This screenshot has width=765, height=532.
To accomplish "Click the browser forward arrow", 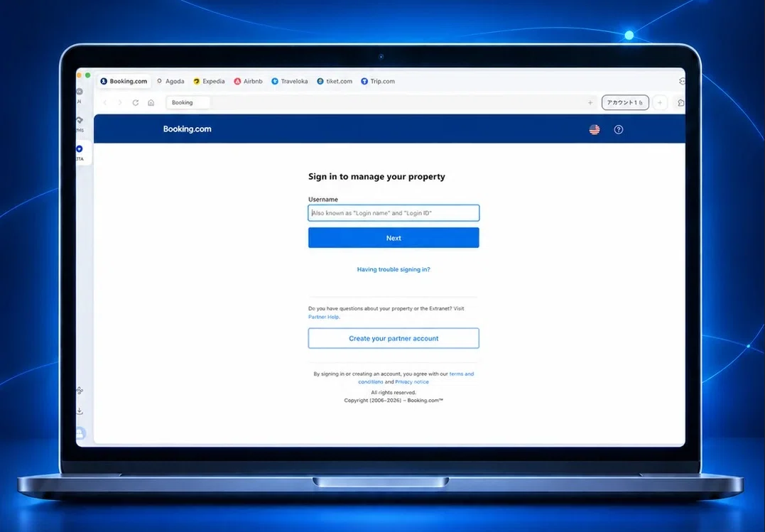I will pos(120,102).
